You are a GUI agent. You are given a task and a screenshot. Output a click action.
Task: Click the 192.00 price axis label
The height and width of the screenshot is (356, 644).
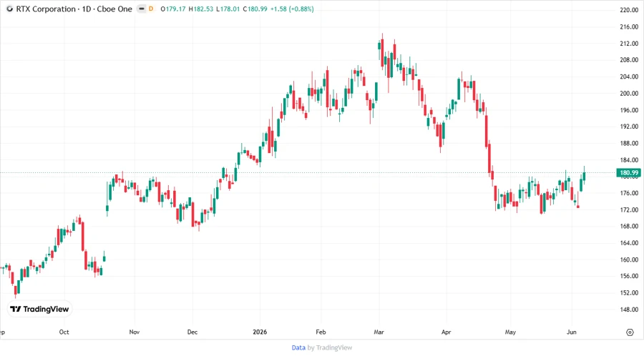pyautogui.click(x=629, y=127)
